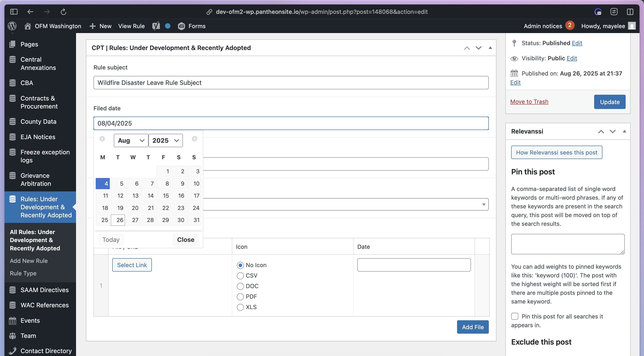
Task: Click the next month arrow in datepicker
Action: coord(194,139)
